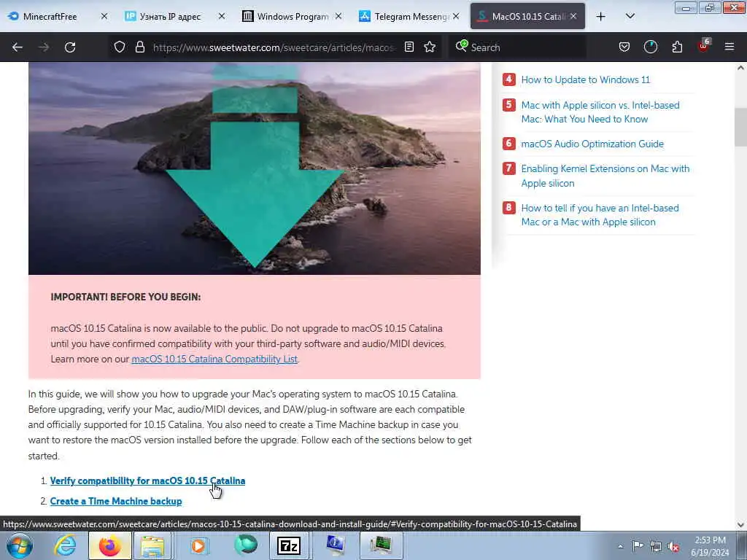Open How to Update to Windows 11
This screenshot has width=747, height=560.
(586, 79)
